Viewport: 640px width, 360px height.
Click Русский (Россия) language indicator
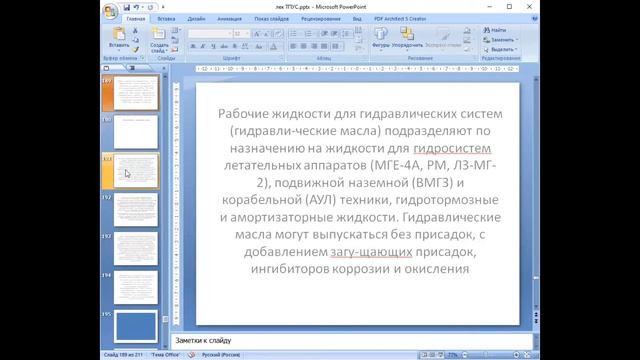point(221,355)
